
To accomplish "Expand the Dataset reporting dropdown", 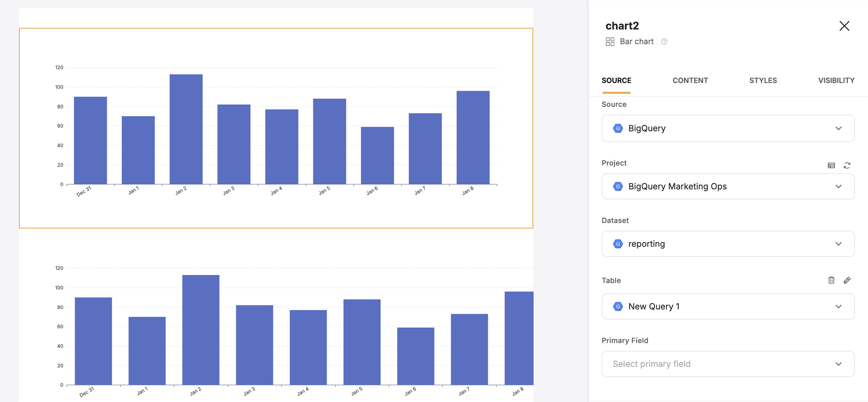I will click(x=839, y=244).
